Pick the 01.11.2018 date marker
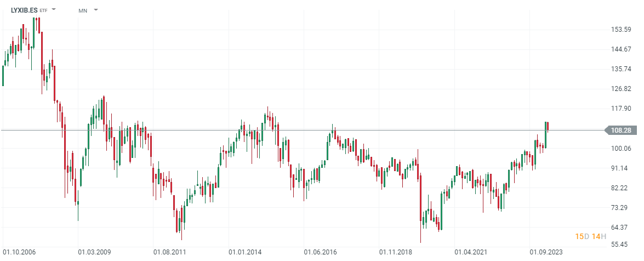644x261 pixels. (x=396, y=253)
